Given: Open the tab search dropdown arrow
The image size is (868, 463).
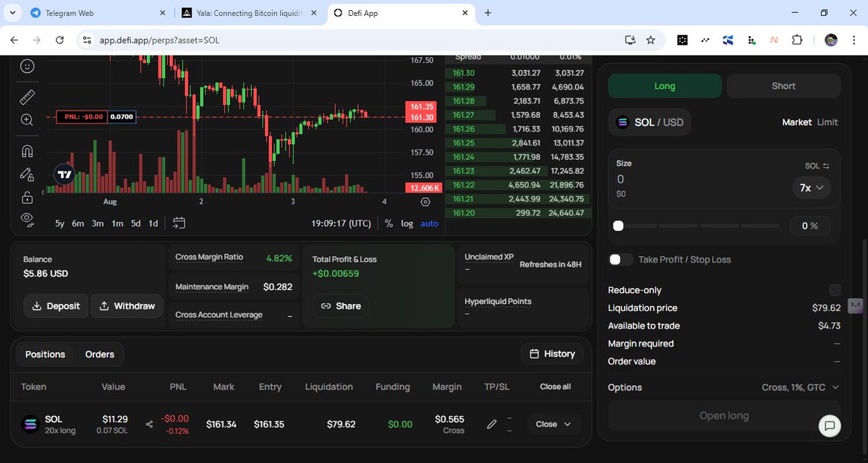Looking at the screenshot, I should coord(14,13).
